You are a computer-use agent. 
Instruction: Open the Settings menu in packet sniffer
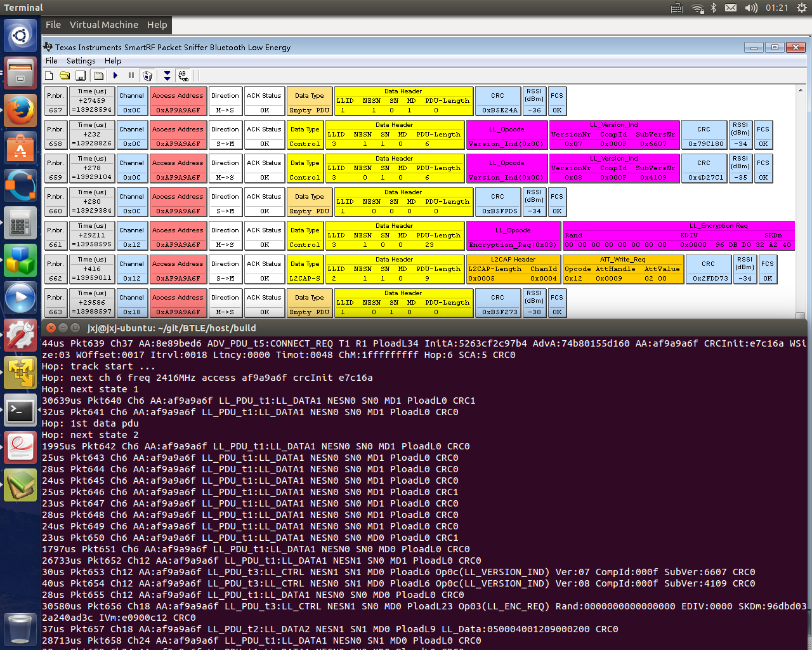coord(81,61)
